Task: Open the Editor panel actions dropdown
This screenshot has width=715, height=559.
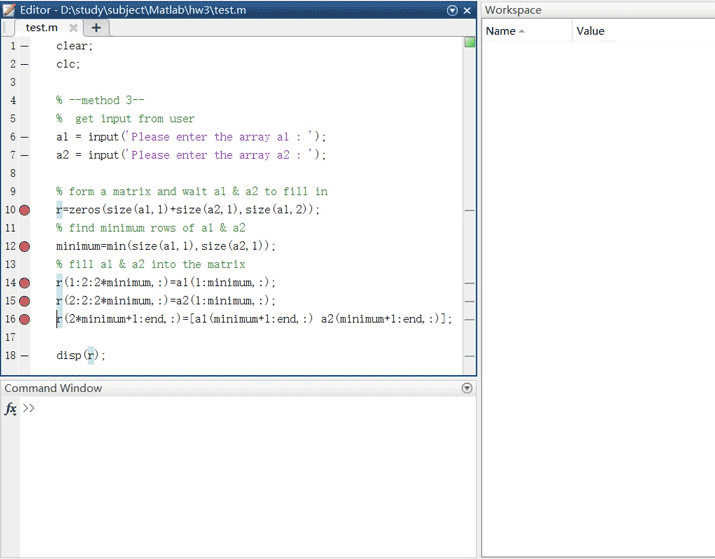Action: (x=452, y=10)
